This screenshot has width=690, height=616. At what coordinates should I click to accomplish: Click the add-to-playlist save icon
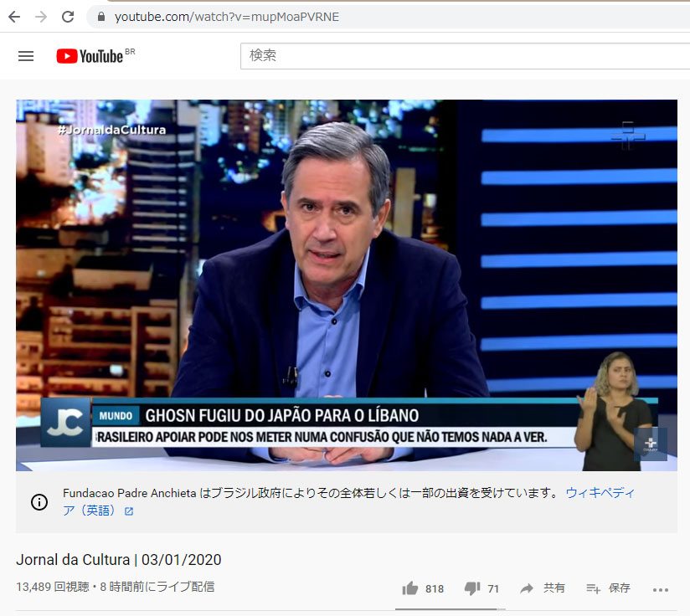coord(593,588)
